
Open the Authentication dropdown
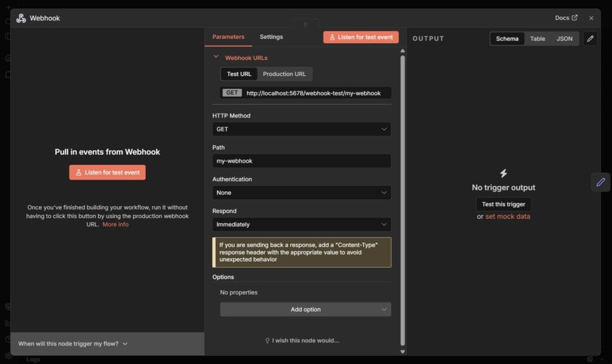click(301, 192)
